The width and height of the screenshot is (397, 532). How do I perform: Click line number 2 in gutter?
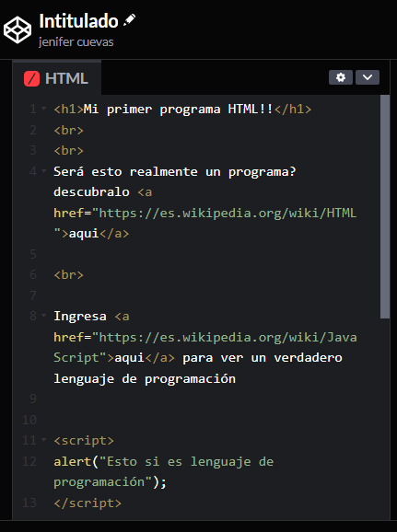coord(33,130)
